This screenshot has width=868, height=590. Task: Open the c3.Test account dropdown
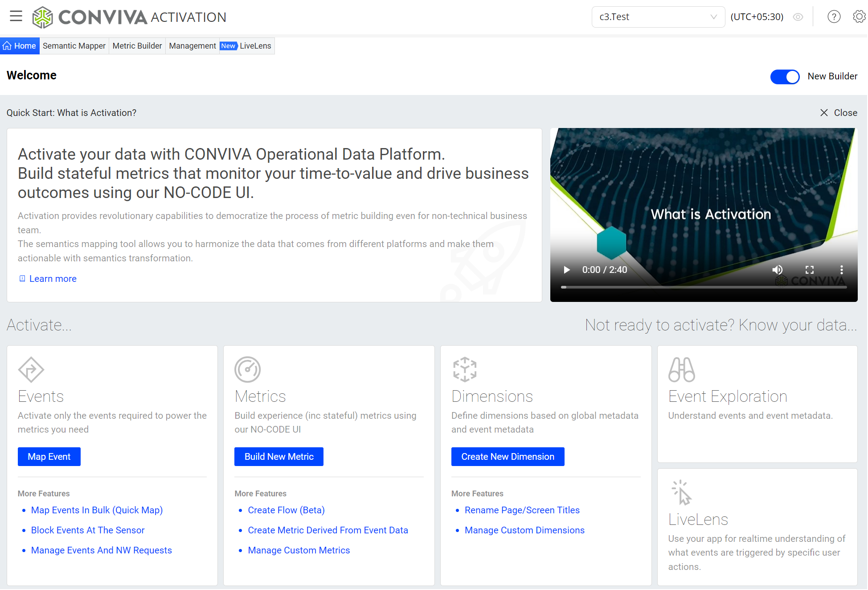658,17
